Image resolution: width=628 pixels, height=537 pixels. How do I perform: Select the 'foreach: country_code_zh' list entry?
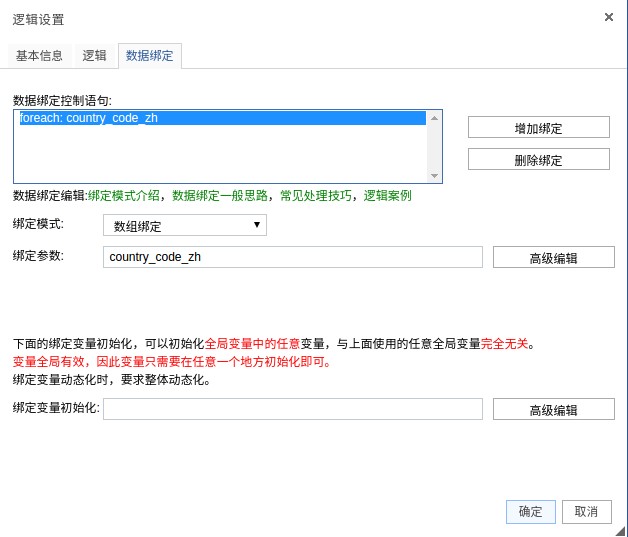[x=220, y=118]
